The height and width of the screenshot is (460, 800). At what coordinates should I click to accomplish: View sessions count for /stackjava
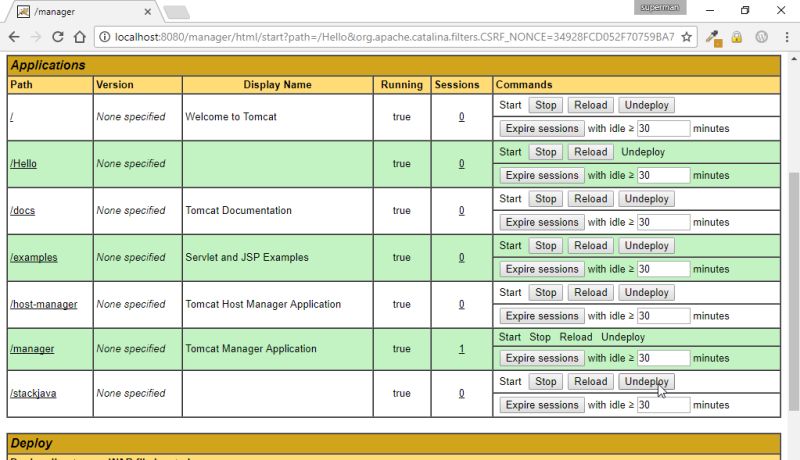coord(461,393)
